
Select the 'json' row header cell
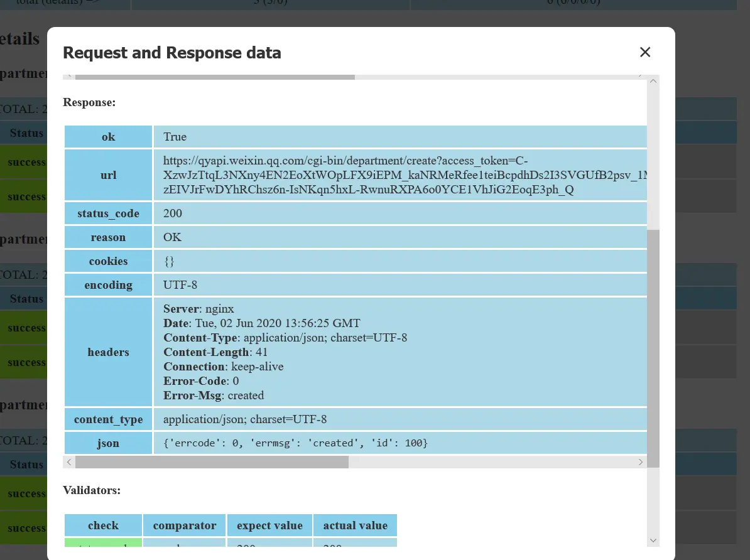click(108, 443)
